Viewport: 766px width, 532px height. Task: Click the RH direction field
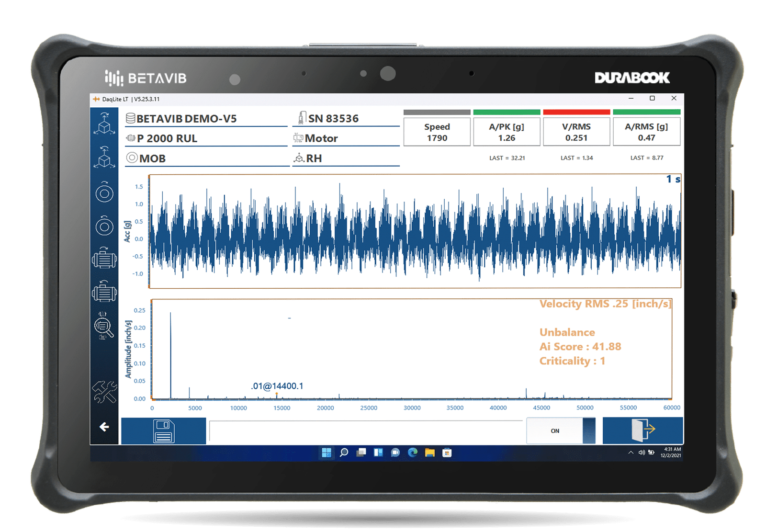pyautogui.click(x=346, y=158)
